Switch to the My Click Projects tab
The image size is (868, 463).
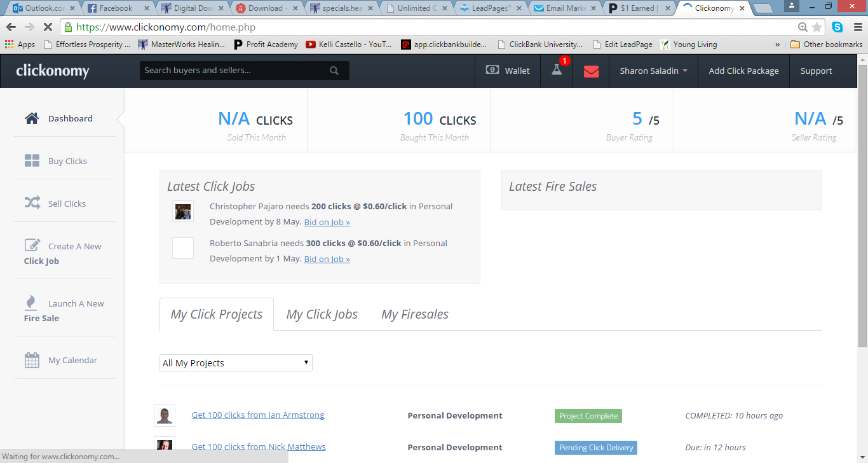coord(217,314)
